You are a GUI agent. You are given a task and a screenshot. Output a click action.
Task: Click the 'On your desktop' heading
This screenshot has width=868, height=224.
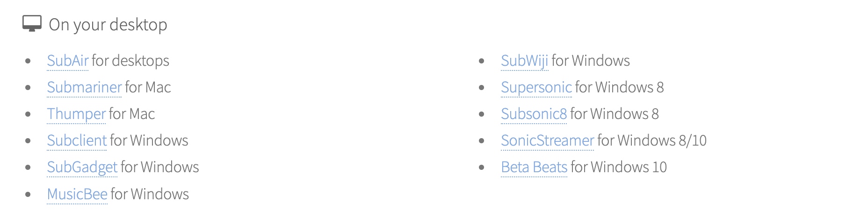point(108,25)
